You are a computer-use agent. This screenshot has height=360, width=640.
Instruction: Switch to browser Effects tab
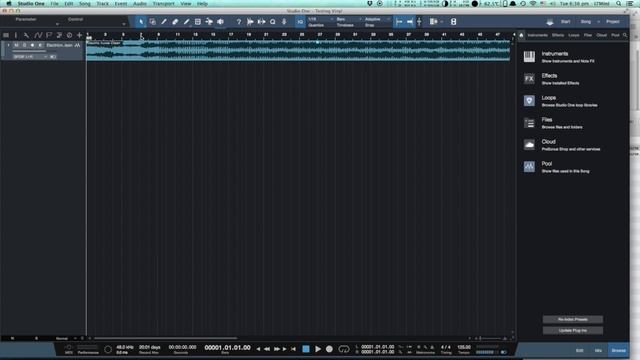pos(558,36)
